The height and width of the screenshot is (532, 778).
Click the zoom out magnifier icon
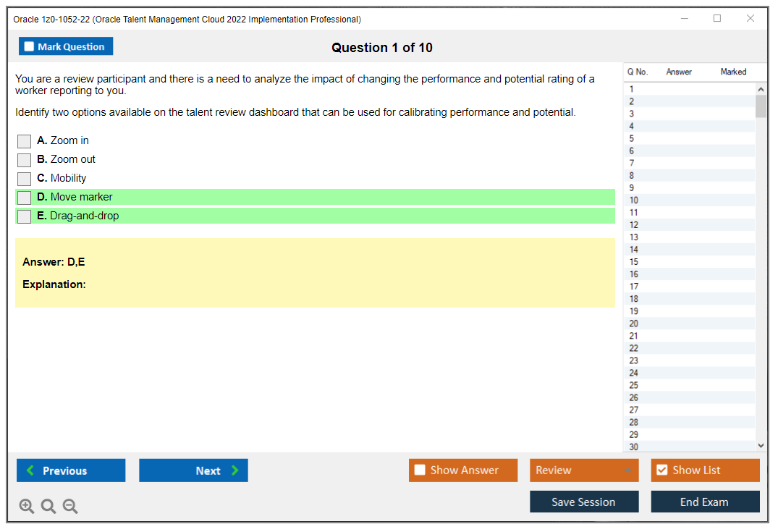pos(69,506)
